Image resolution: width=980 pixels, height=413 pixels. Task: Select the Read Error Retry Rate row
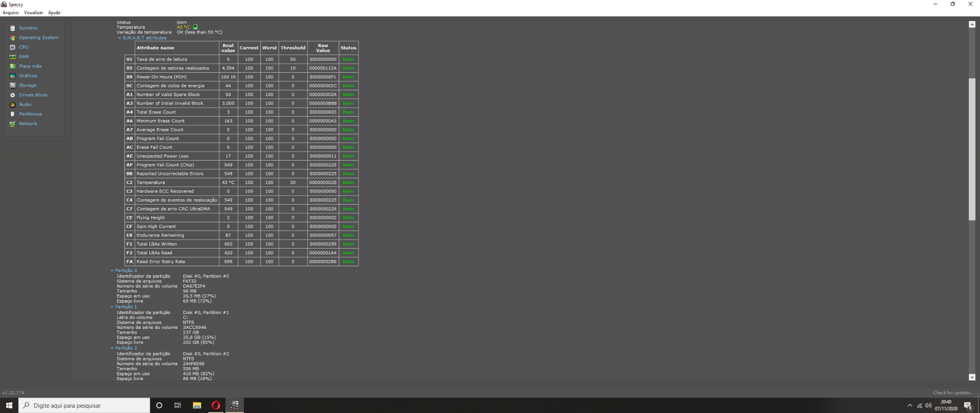point(241,262)
